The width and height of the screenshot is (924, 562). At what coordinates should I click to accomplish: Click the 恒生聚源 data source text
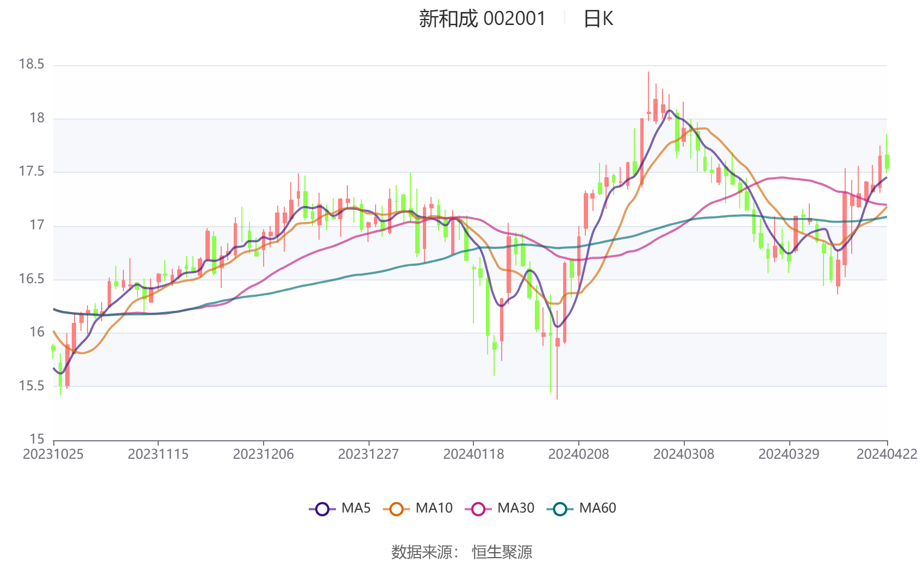502,552
